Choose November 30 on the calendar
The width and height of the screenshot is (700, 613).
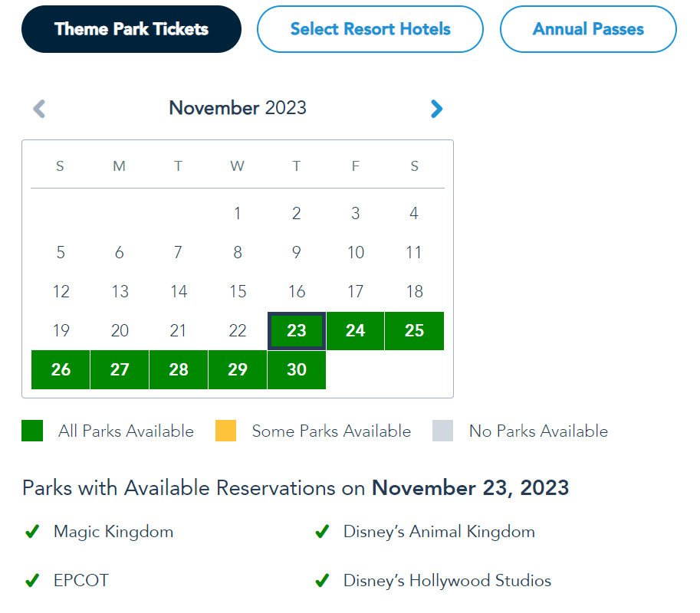tap(297, 370)
